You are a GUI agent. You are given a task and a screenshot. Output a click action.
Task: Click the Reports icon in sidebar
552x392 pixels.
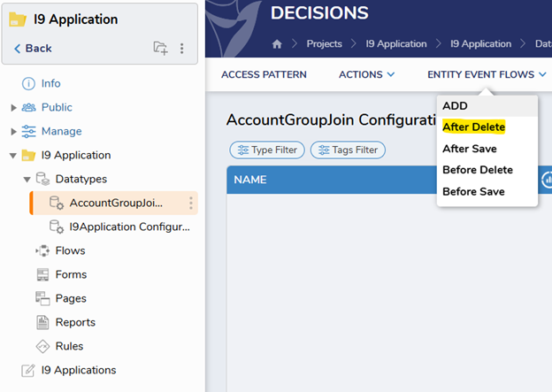[x=42, y=322]
